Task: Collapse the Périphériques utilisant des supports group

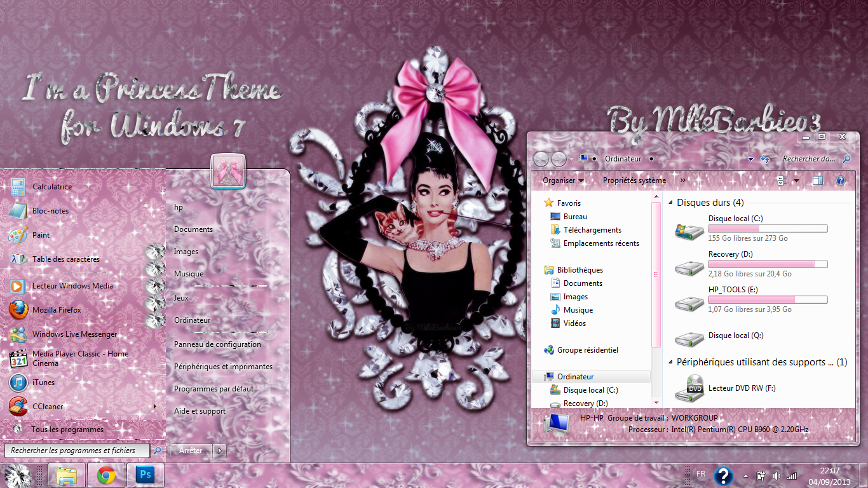Action: click(671, 362)
